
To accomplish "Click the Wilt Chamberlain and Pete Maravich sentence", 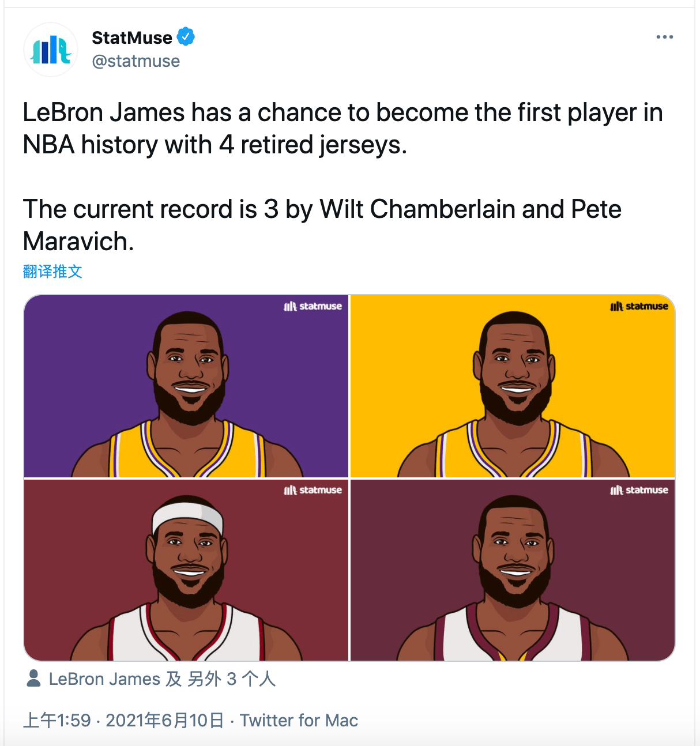I will click(x=322, y=225).
